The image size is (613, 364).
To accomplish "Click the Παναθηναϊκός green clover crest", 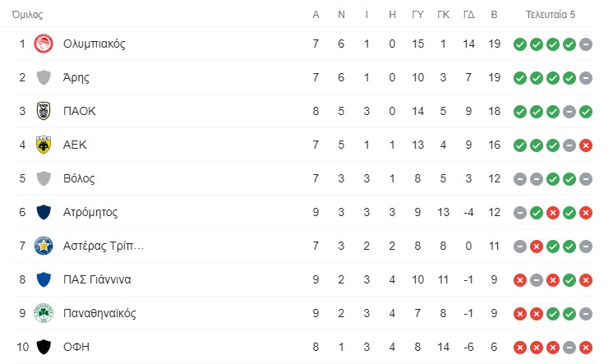I will (44, 313).
